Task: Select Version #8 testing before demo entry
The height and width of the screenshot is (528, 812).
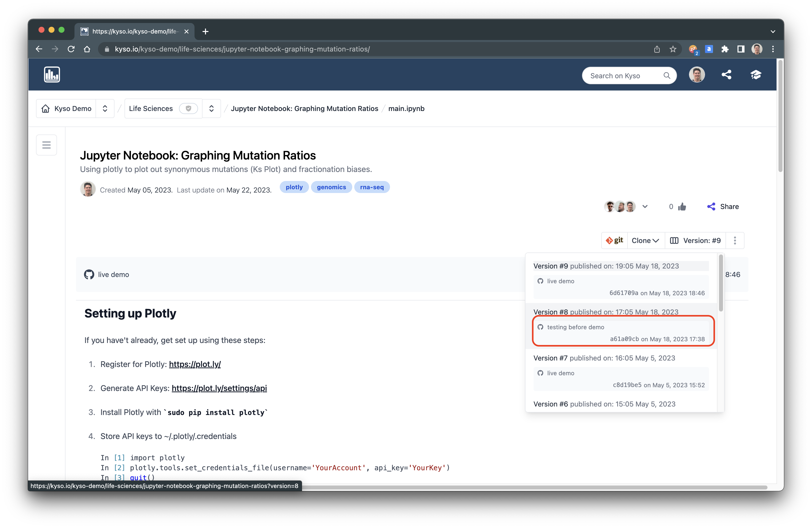Action: [x=621, y=326]
